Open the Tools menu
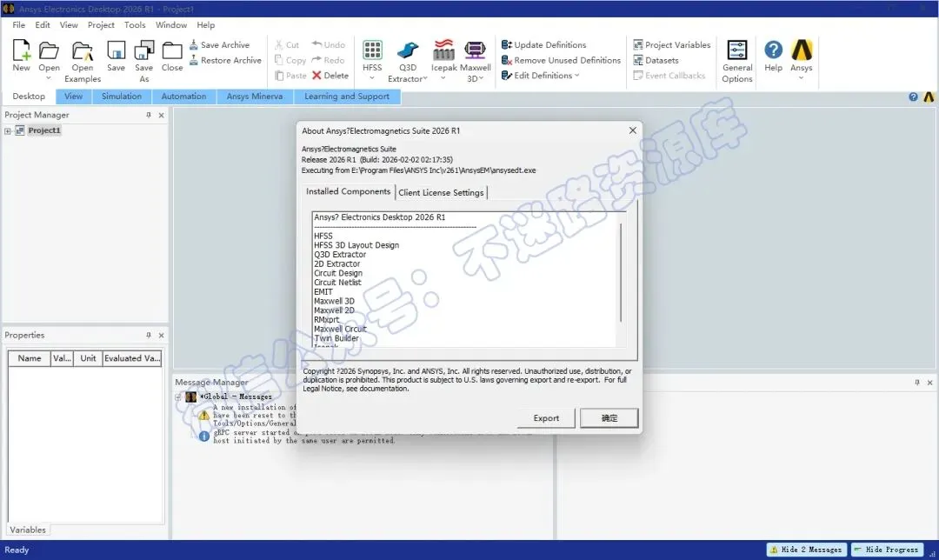939x560 pixels. [x=135, y=25]
